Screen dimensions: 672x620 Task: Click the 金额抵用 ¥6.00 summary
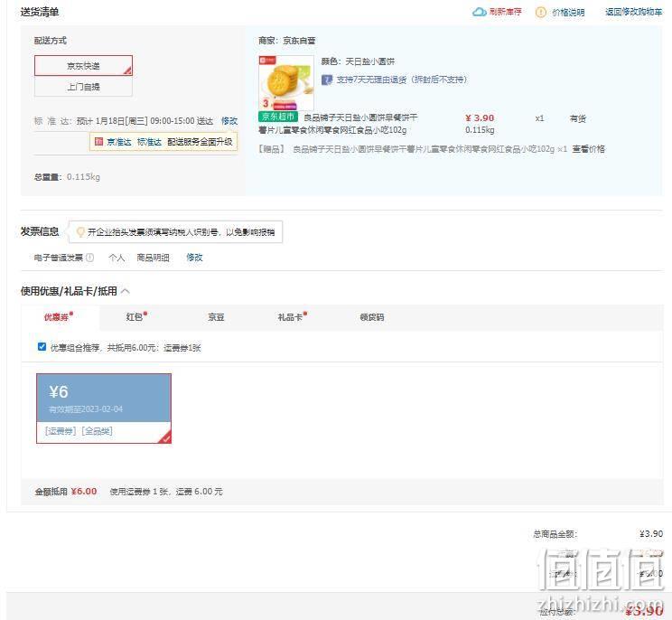(66, 492)
